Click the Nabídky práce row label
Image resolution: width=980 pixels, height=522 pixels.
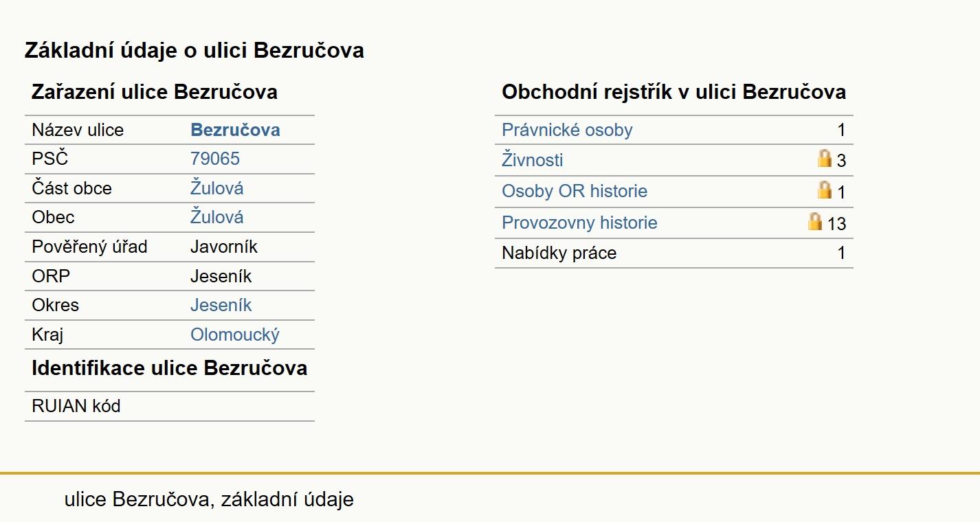(559, 253)
